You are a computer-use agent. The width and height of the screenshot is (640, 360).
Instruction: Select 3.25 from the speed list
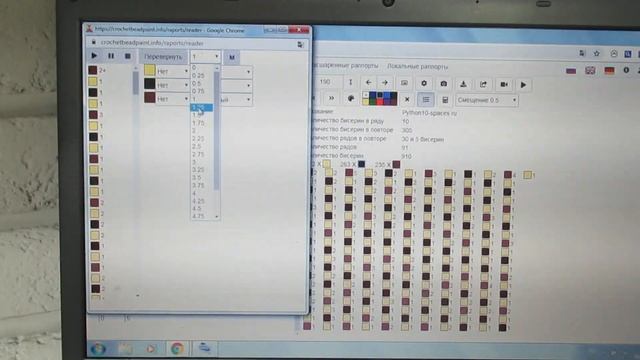pyautogui.click(x=198, y=170)
